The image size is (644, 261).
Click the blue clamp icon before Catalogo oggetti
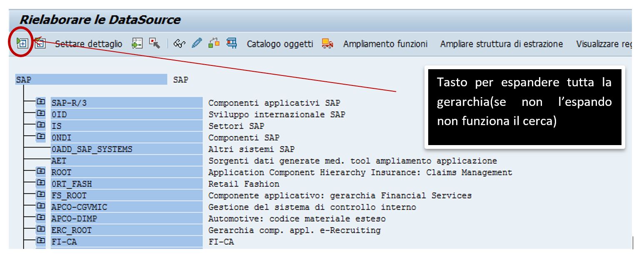232,44
